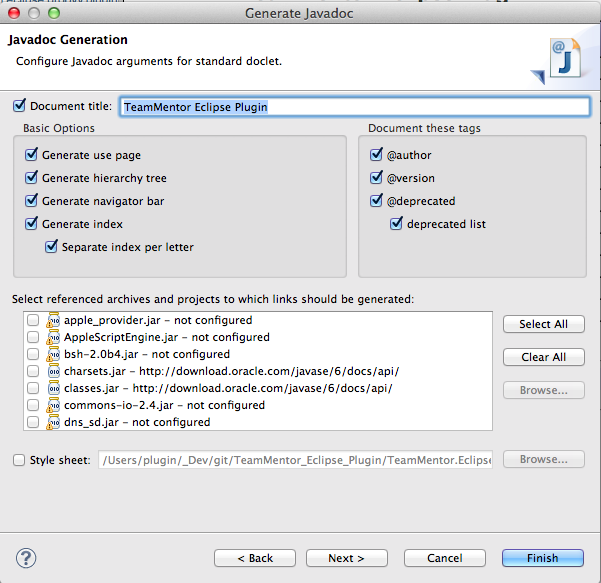Click Finish to generate Javadoc
Viewport: 601px width, 583px height.
pyautogui.click(x=543, y=558)
